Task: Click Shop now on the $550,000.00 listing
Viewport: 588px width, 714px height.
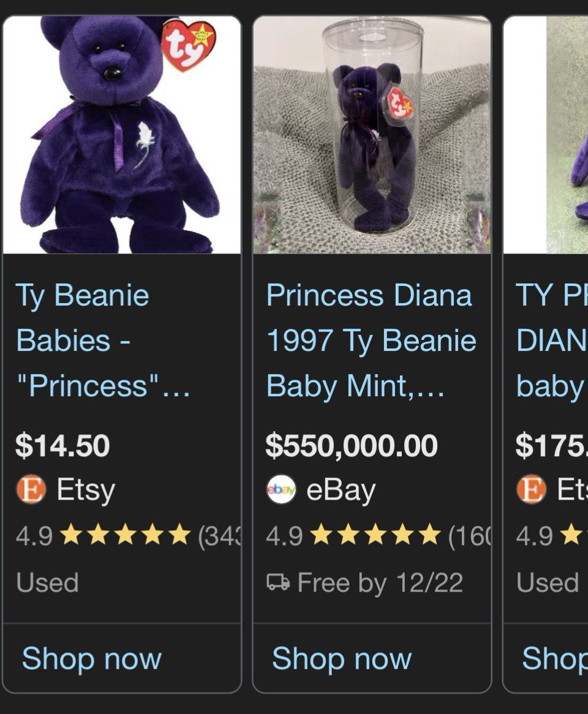Action: (x=342, y=659)
